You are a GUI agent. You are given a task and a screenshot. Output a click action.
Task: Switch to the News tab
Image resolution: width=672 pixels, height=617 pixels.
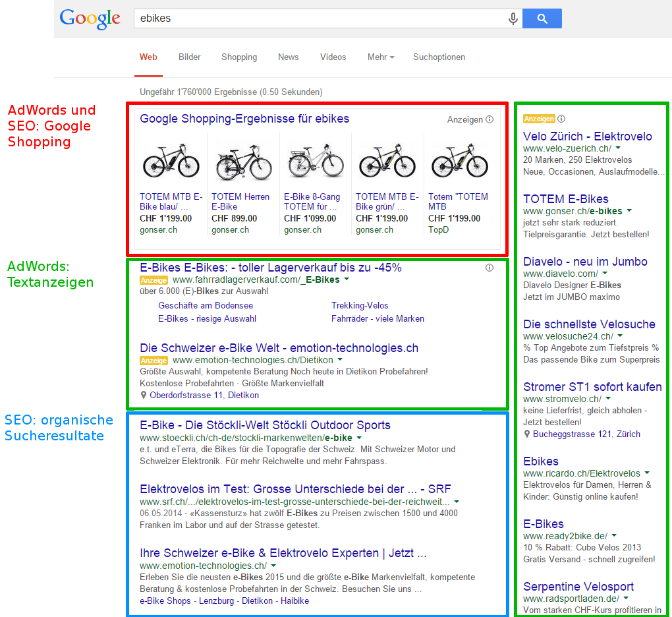[288, 57]
